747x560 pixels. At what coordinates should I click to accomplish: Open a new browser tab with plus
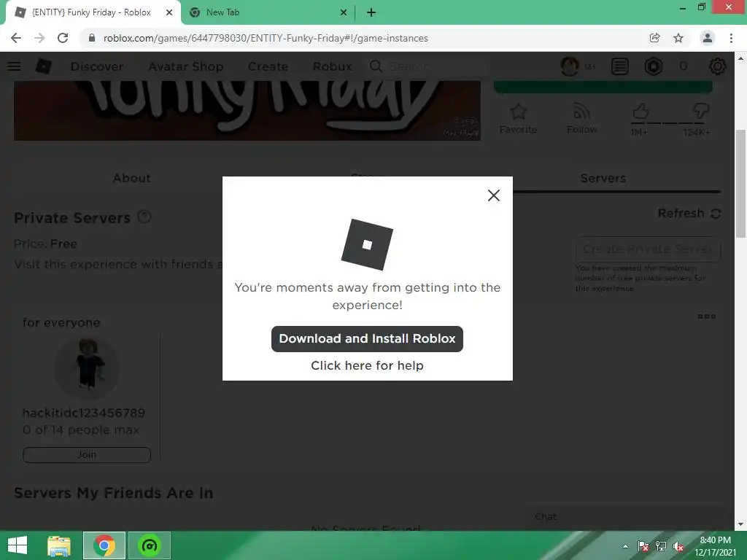[x=371, y=13]
